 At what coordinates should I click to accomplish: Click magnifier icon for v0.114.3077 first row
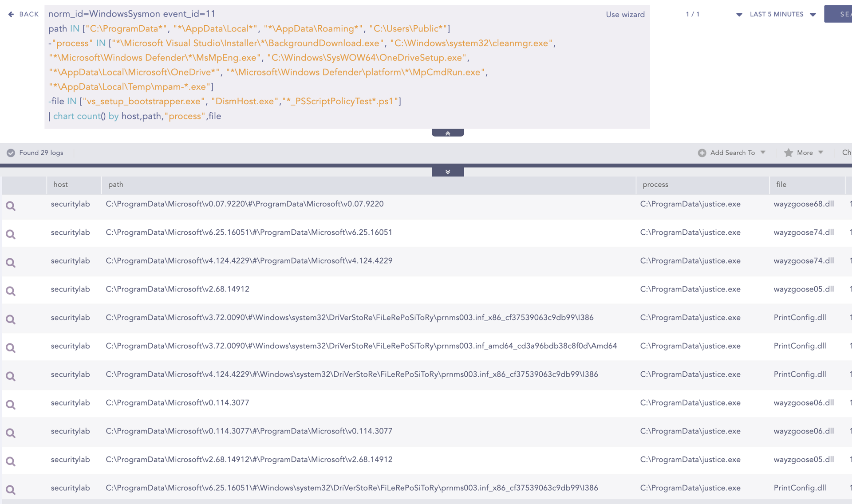click(11, 405)
